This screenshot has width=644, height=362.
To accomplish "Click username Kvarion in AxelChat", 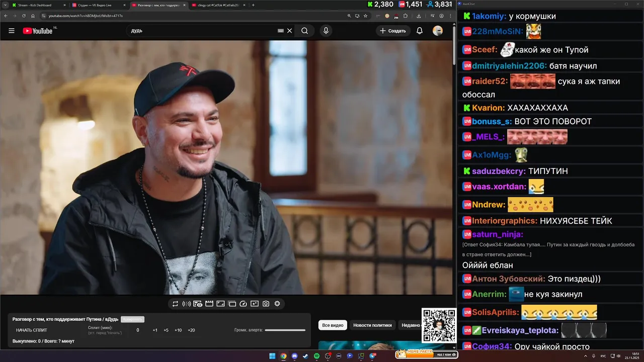I will pos(488,108).
